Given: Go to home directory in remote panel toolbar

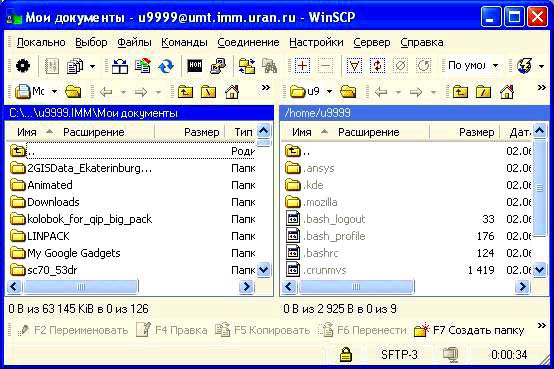Looking at the screenshot, I should [x=506, y=92].
